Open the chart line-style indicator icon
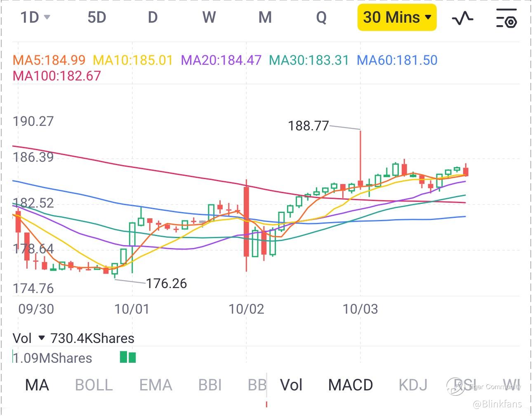532x416 pixels. point(463,18)
